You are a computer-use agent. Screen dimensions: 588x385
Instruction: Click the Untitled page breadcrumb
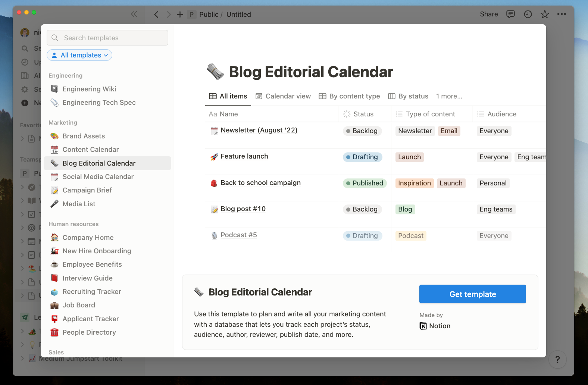pos(238,14)
